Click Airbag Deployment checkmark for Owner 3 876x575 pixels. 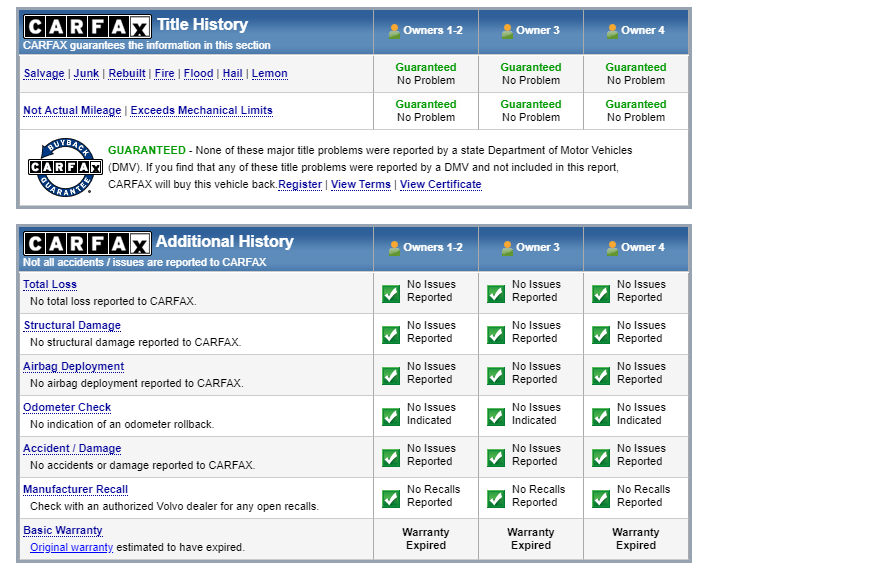[x=496, y=376]
